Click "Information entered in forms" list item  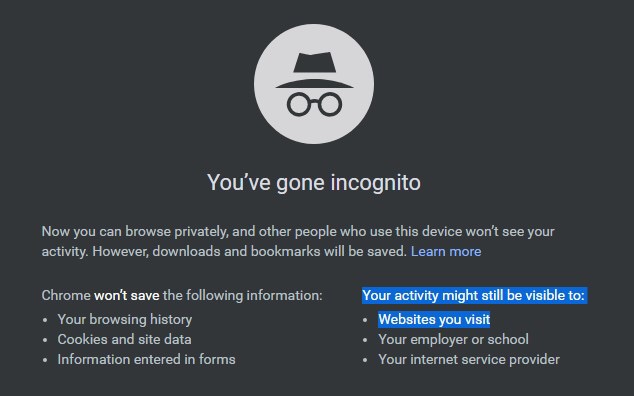146,359
